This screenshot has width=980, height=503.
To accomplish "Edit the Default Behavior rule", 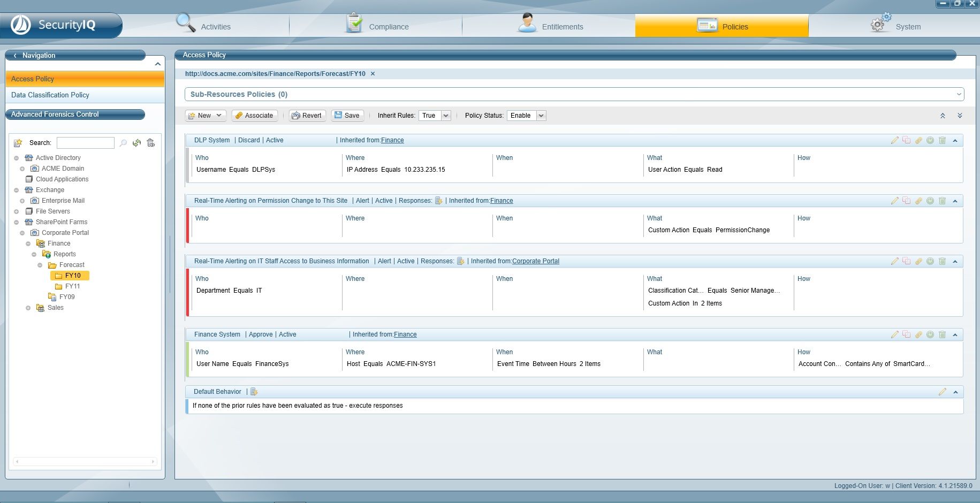I will [942, 392].
